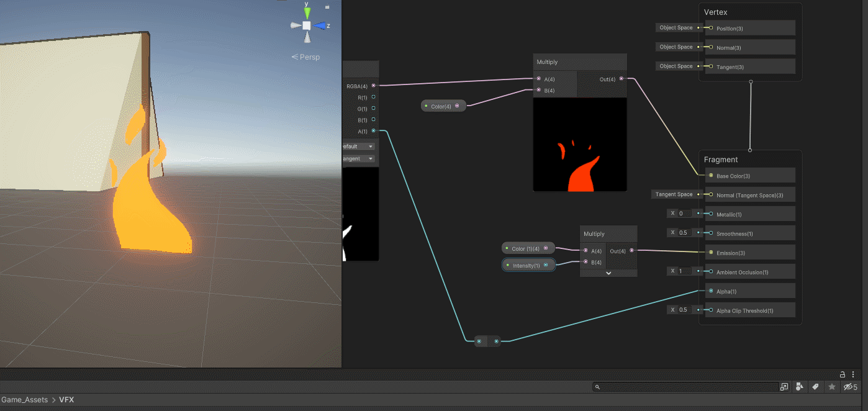The height and width of the screenshot is (411, 868).
Task: Click the left port of the redirect node
Action: 479,341
